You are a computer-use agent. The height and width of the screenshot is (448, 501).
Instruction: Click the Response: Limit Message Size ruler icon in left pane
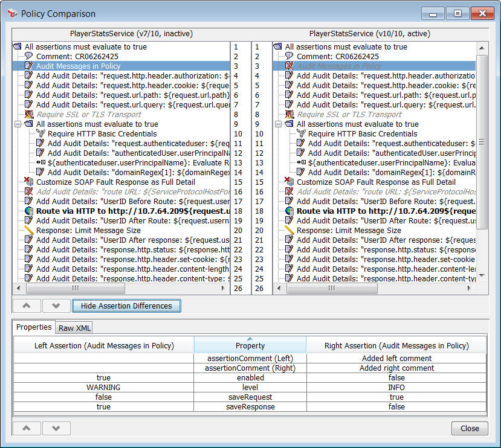[x=28, y=230]
